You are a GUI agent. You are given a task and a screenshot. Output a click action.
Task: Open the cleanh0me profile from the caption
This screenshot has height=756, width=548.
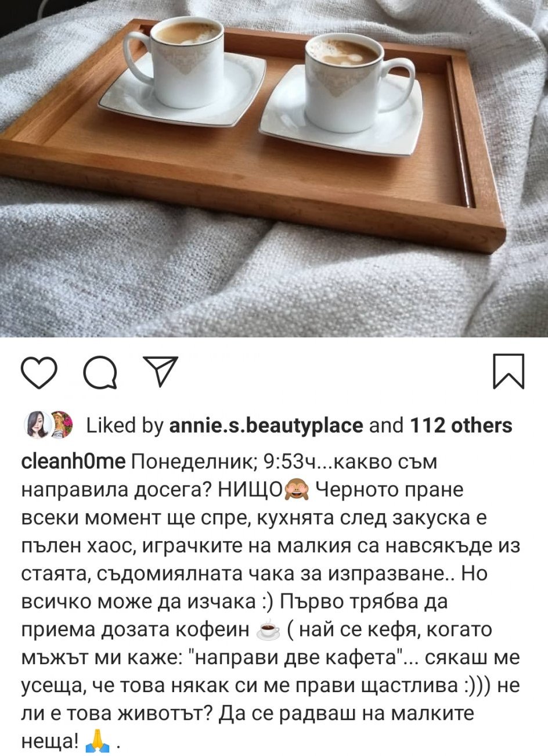73,462
